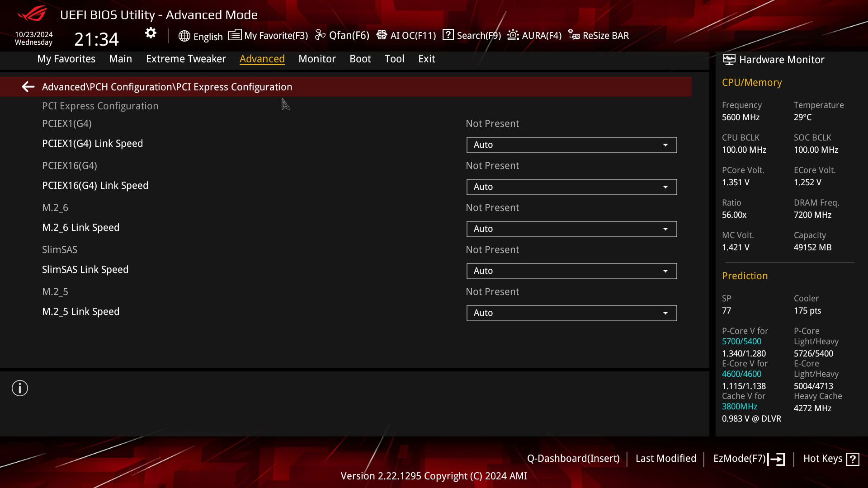Click the back navigation arrow
This screenshot has width=868, height=488.
[x=28, y=87]
